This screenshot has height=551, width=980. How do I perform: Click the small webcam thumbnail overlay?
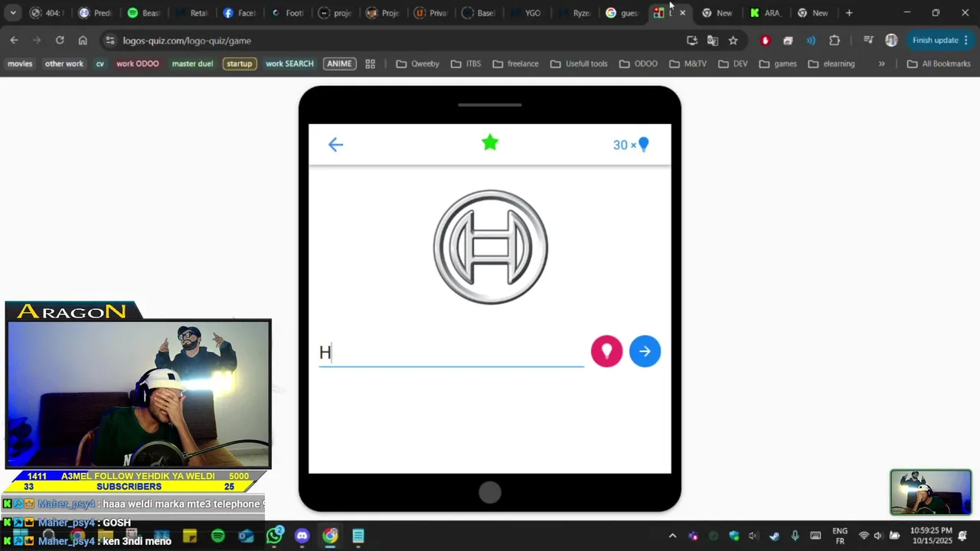click(930, 492)
